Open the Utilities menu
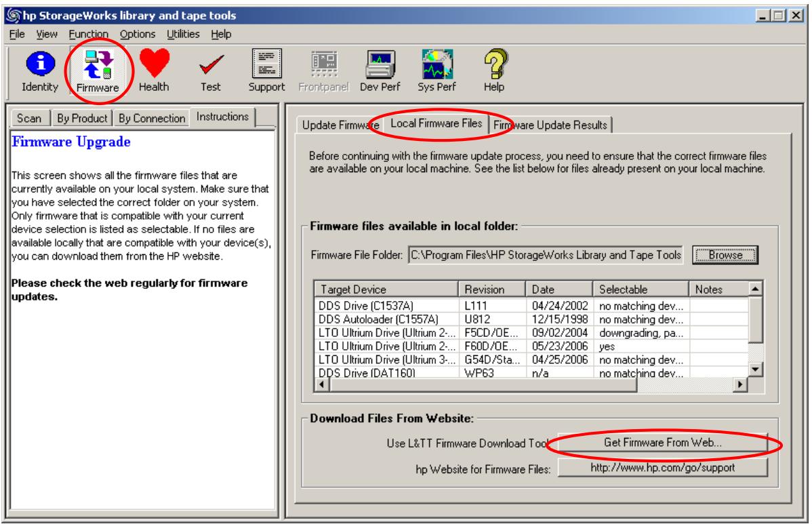This screenshot has width=812, height=524. click(183, 34)
